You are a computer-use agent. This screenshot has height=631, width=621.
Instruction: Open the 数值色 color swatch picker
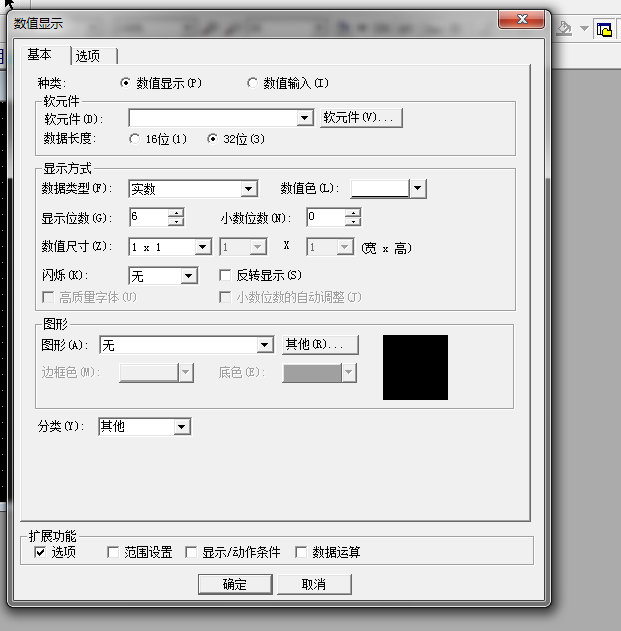418,189
